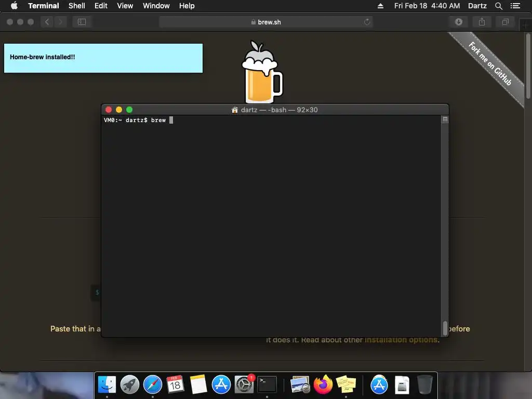Open Safari from the Dock
This screenshot has height=399, width=532.
153,385
